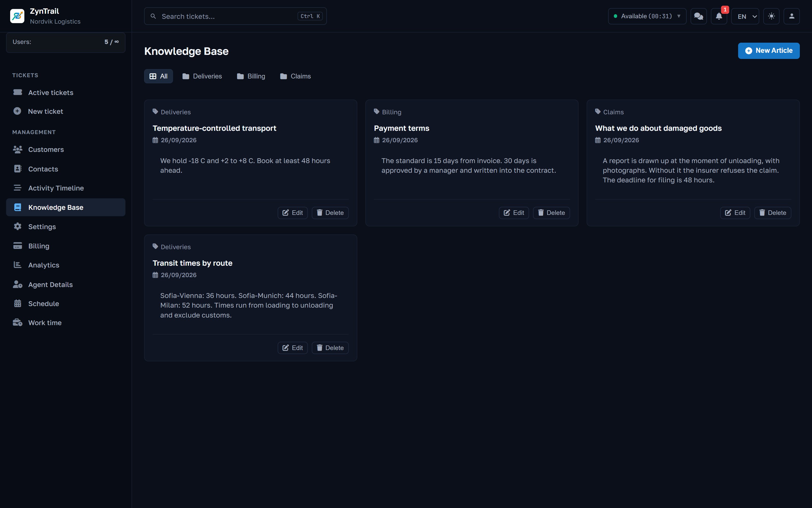Click the Settings gear icon
This screenshot has width=812, height=508.
coord(18,227)
